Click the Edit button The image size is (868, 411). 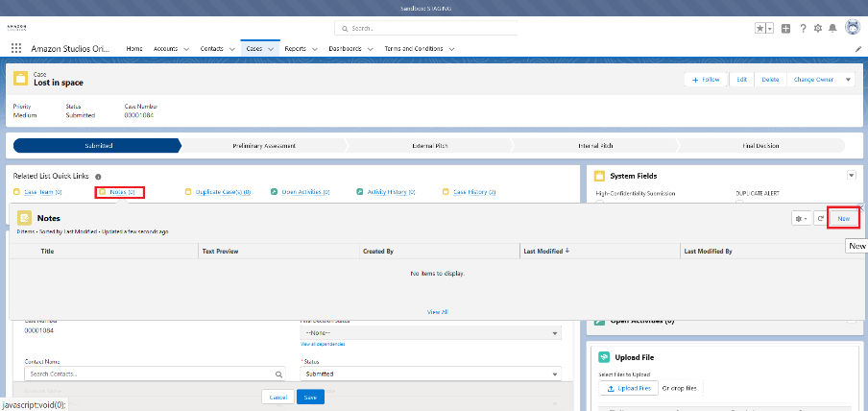tap(742, 80)
